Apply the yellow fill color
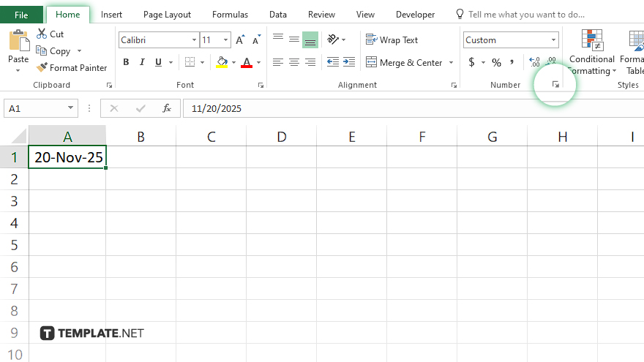644x362 pixels. click(x=222, y=63)
